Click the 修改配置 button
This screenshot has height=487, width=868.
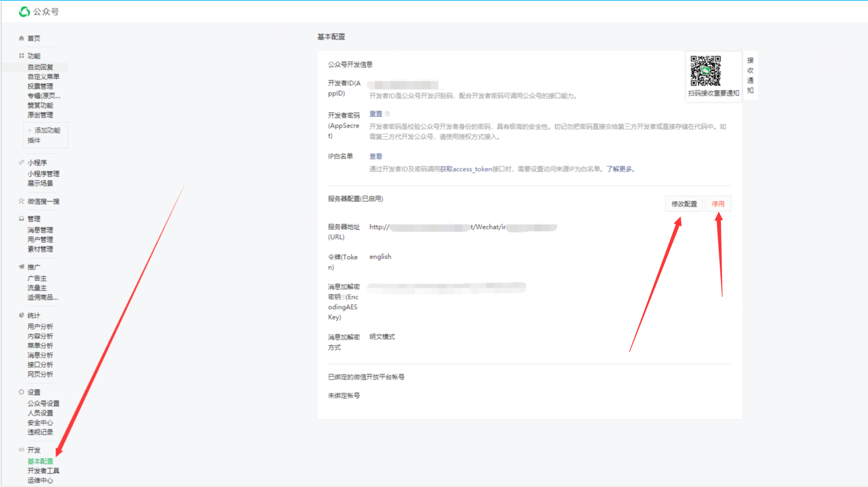coord(684,204)
